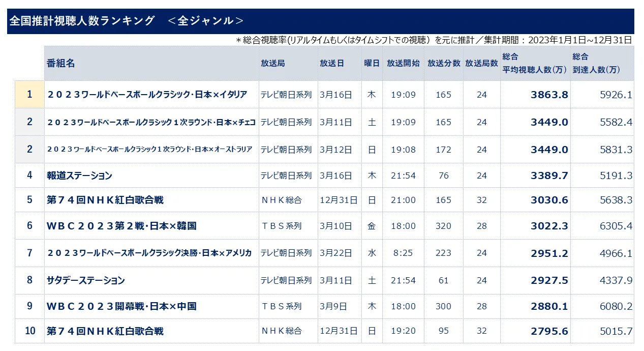Click the 総合平均視聴人数(万) column header
The height and width of the screenshot is (351, 644).
point(535,64)
